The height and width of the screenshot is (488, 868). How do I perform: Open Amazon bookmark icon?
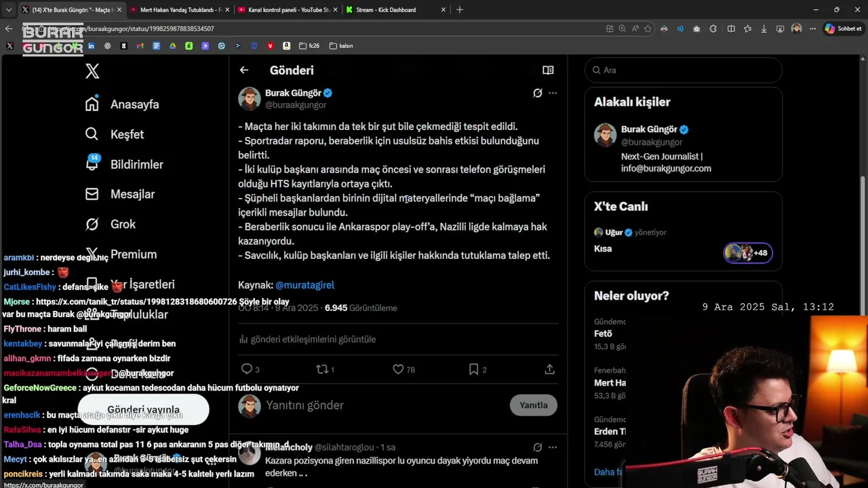pos(287,45)
